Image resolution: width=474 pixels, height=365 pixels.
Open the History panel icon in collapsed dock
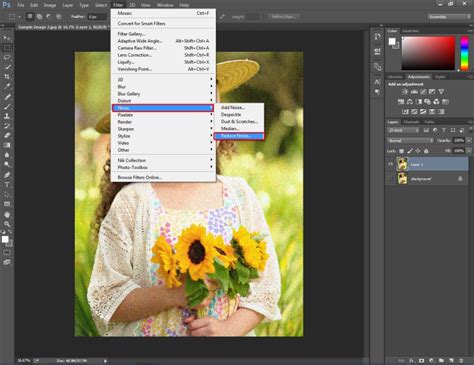click(377, 36)
